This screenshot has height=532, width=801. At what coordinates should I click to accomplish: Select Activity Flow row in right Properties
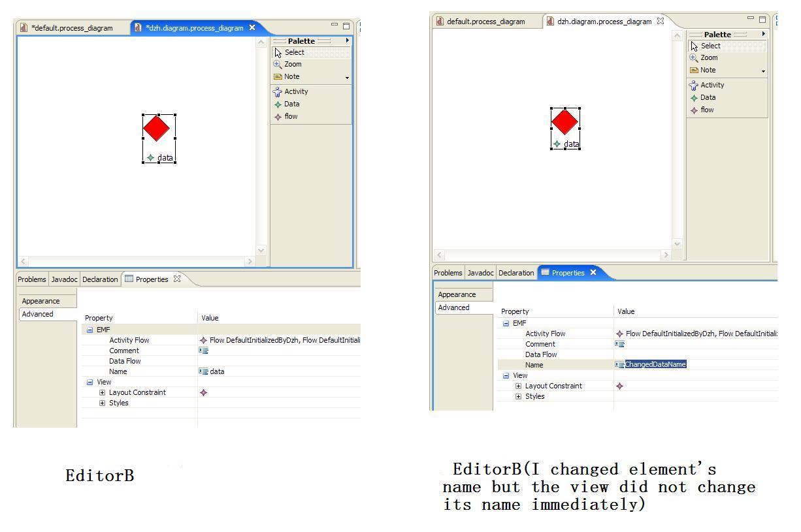[638, 334]
